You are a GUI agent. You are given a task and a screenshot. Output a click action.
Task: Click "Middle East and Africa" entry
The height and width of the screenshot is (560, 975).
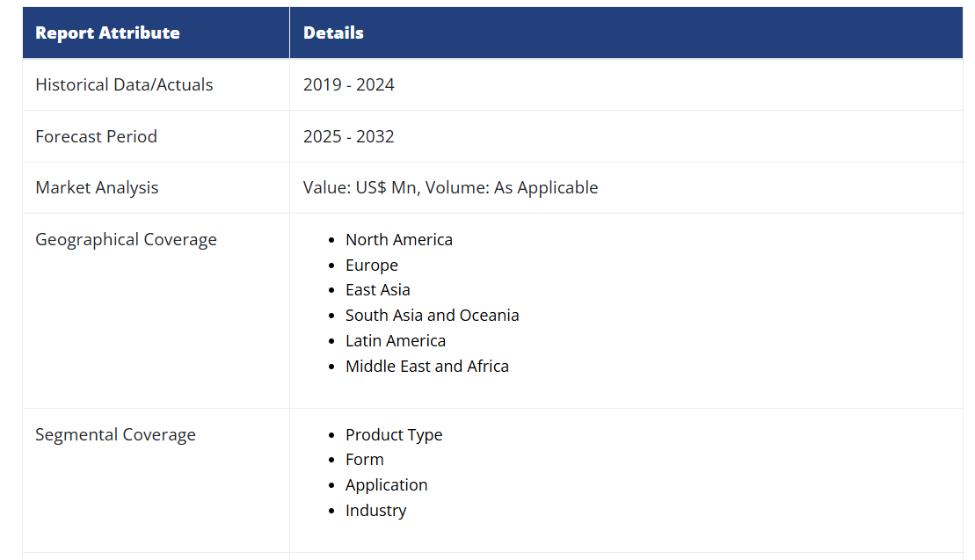pyautogui.click(x=427, y=367)
